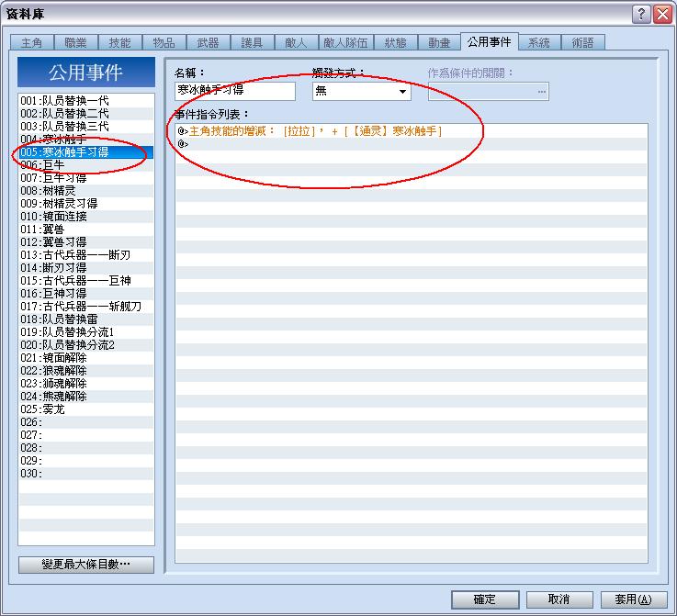Image resolution: width=677 pixels, height=616 pixels.
Task: Select empty list entry 026
Action: tap(86, 422)
